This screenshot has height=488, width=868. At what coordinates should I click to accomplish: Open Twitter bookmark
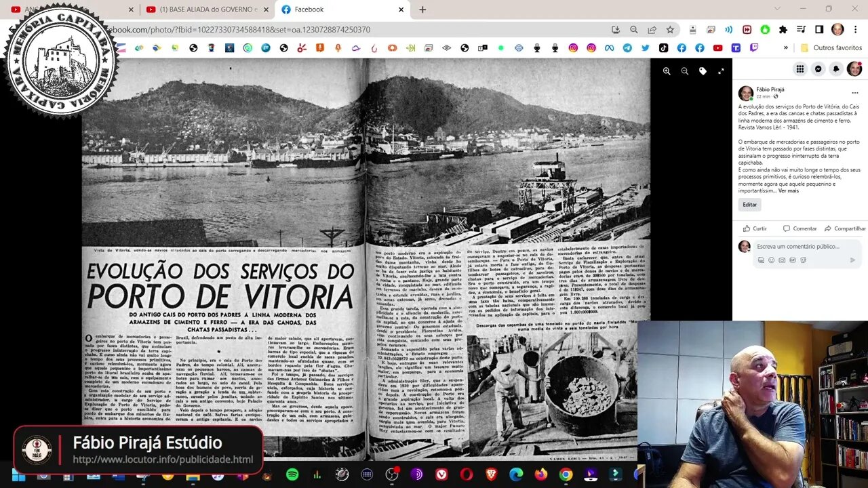646,48
